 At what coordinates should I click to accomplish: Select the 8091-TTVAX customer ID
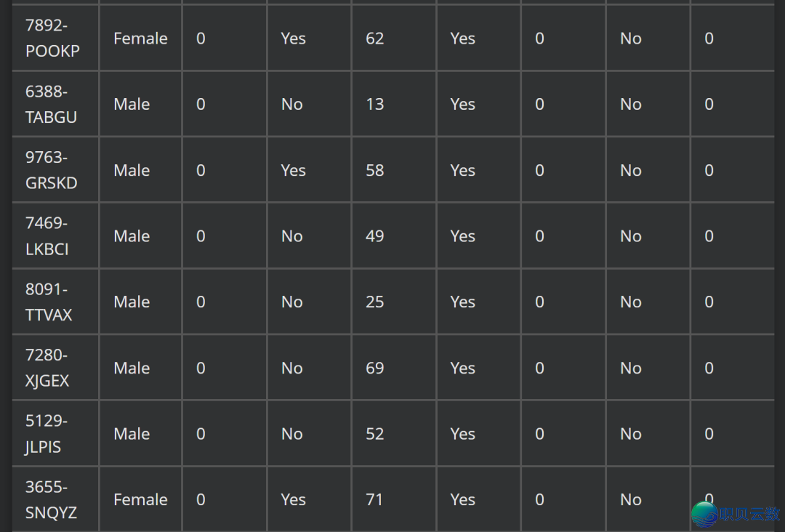[x=49, y=302]
